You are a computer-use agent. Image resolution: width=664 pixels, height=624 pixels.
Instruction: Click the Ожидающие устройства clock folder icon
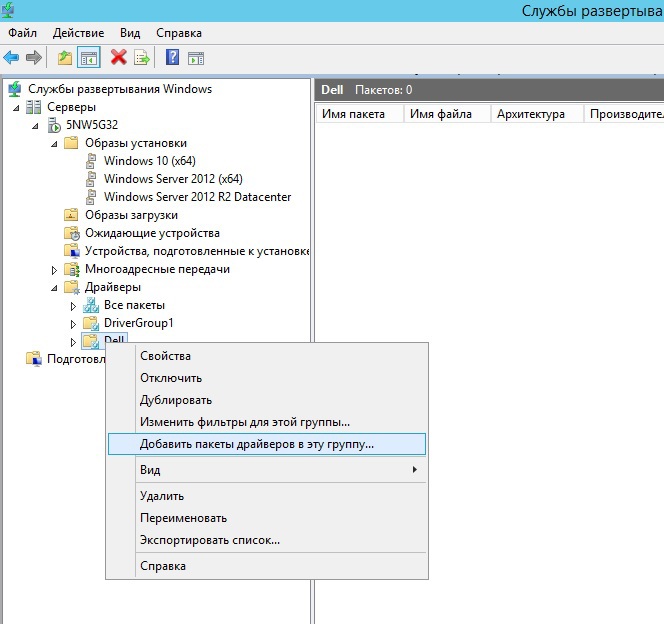[x=72, y=233]
